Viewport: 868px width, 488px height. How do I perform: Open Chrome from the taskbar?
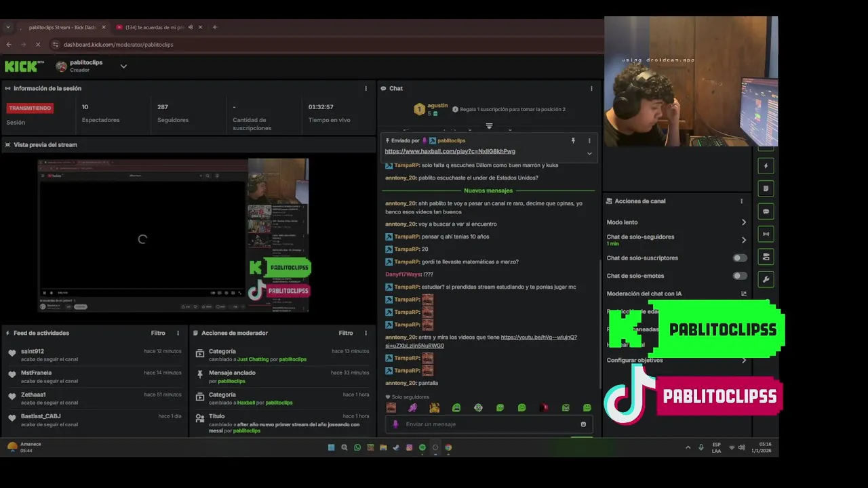(448, 447)
